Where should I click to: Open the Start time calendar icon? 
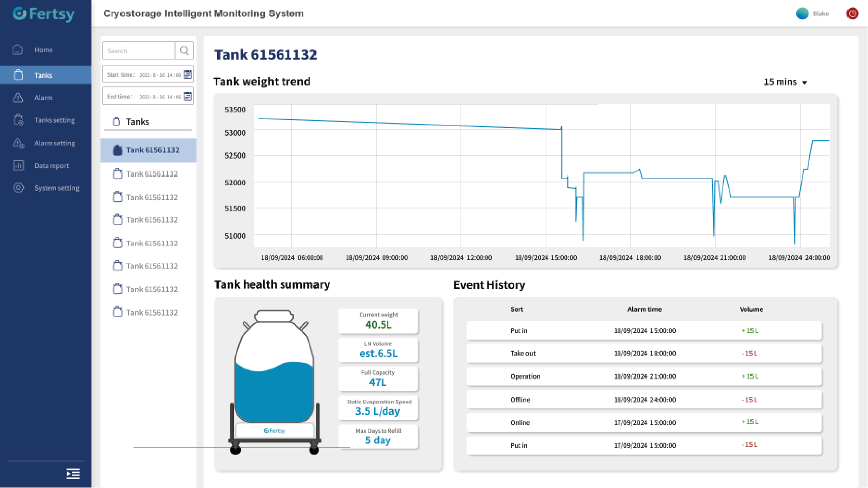point(188,74)
